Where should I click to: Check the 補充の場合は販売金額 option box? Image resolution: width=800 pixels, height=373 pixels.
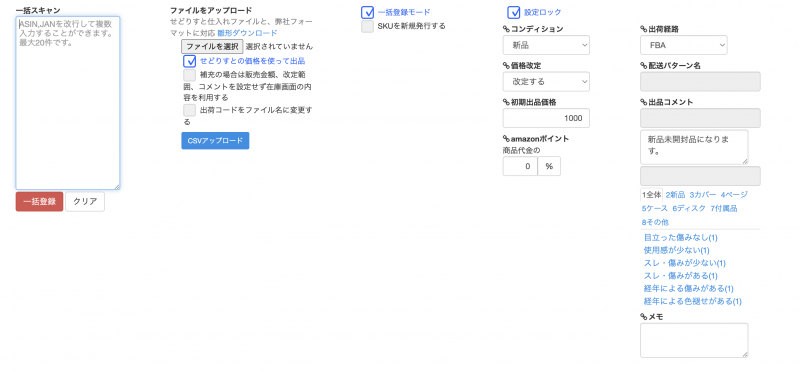190,76
